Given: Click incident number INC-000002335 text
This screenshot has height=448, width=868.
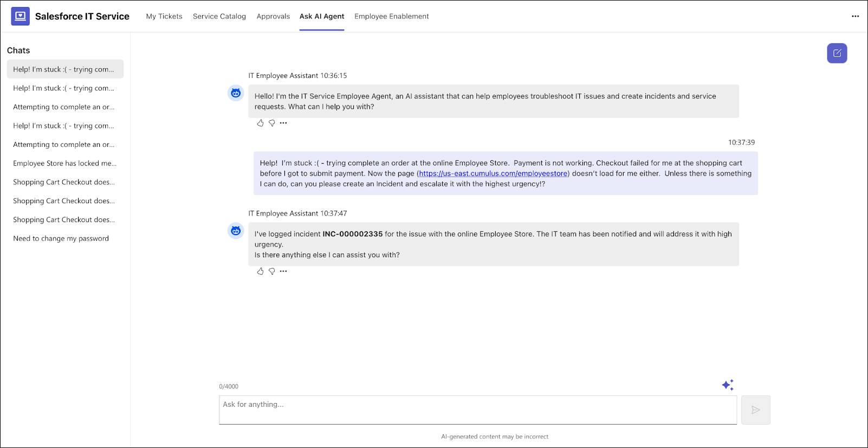Looking at the screenshot, I should pyautogui.click(x=353, y=234).
